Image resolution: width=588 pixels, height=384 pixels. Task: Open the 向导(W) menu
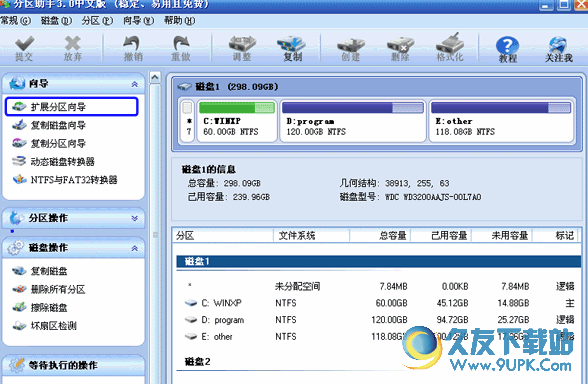pos(138,21)
